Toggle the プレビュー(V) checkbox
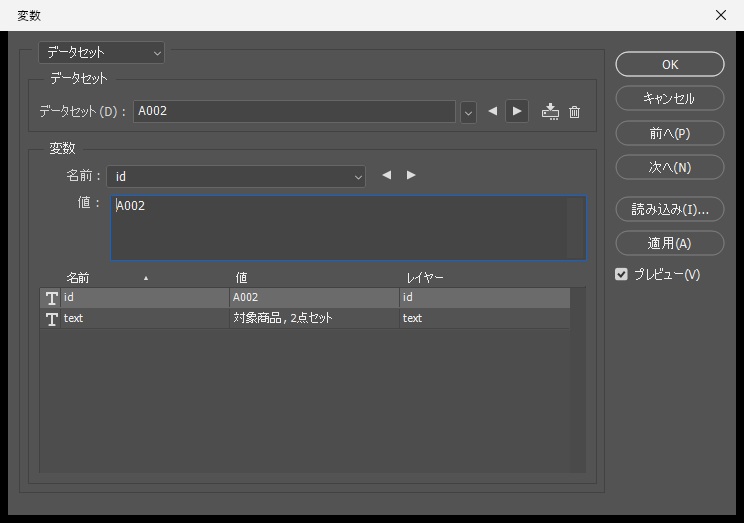Image resolution: width=744 pixels, height=523 pixels. click(x=621, y=274)
